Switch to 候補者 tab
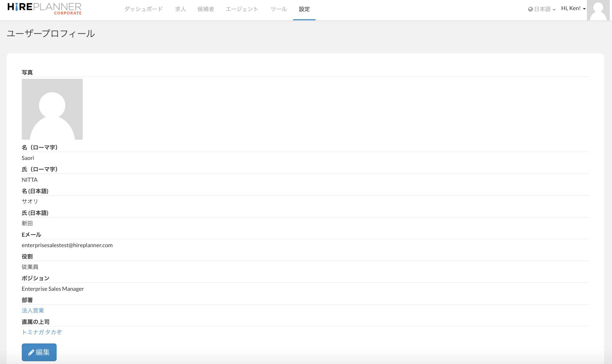This screenshot has height=364, width=612. [x=206, y=9]
